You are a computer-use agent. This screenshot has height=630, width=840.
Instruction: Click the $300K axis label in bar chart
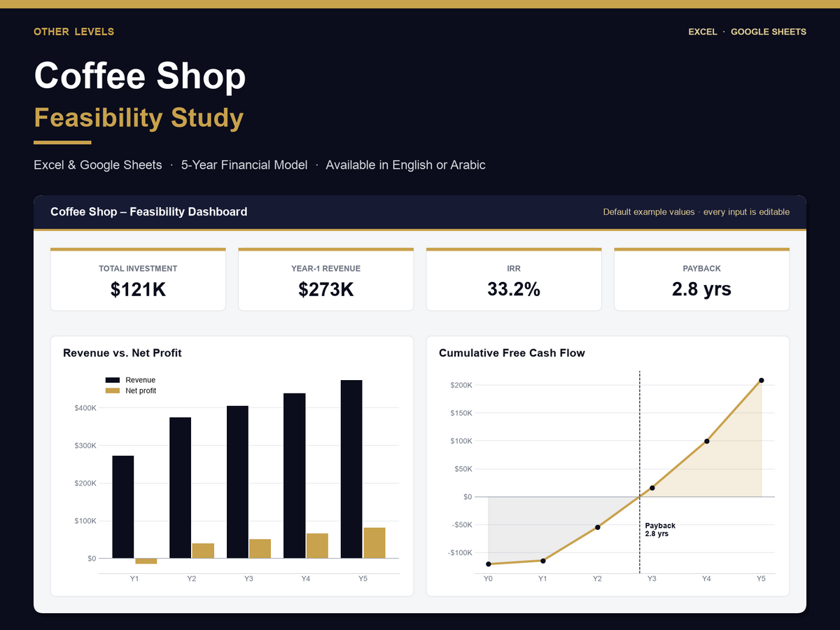[85, 446]
